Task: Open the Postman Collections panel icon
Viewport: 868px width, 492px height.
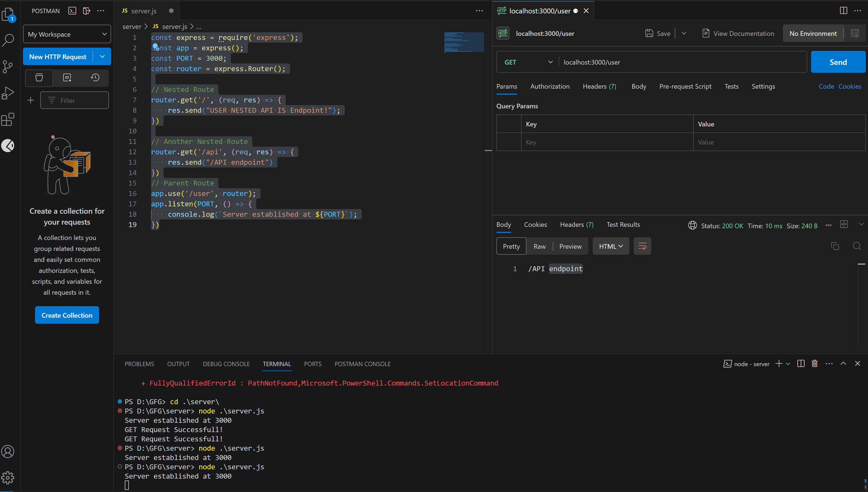Action: pyautogui.click(x=39, y=78)
